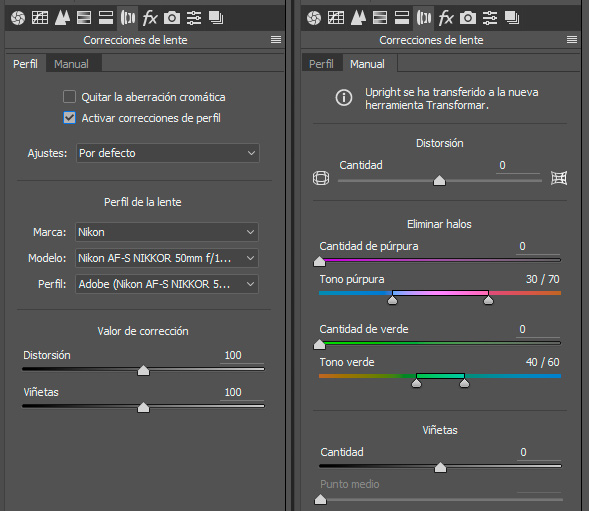The image size is (589, 511).
Task: Click the Punto medio slider handle
Action: tap(320, 499)
